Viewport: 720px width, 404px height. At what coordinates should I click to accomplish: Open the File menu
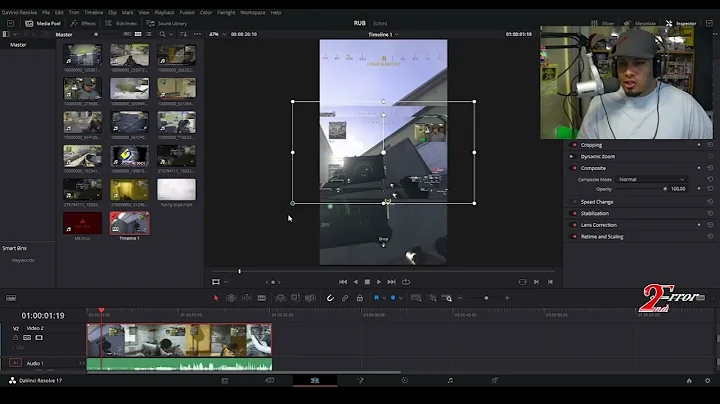46,12
